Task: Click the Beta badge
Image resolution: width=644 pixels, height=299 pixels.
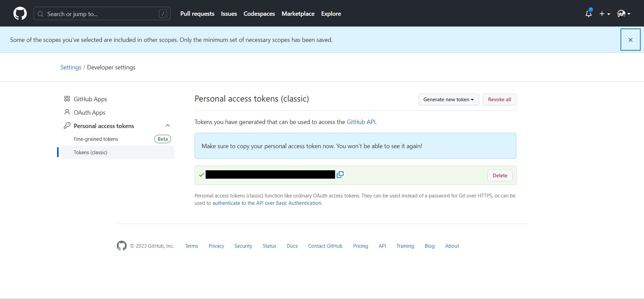Action: pyautogui.click(x=163, y=139)
